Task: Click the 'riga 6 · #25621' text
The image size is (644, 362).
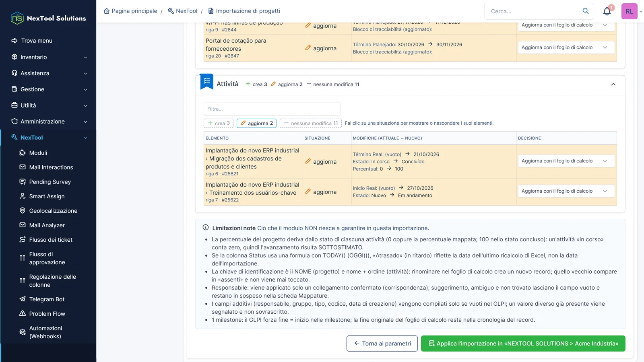Action: [x=222, y=174]
